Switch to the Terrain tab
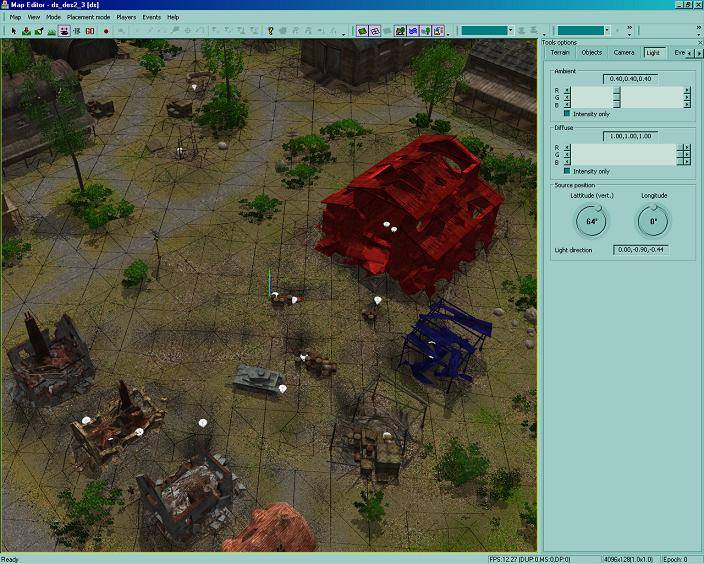This screenshot has width=704, height=564. (x=560, y=52)
